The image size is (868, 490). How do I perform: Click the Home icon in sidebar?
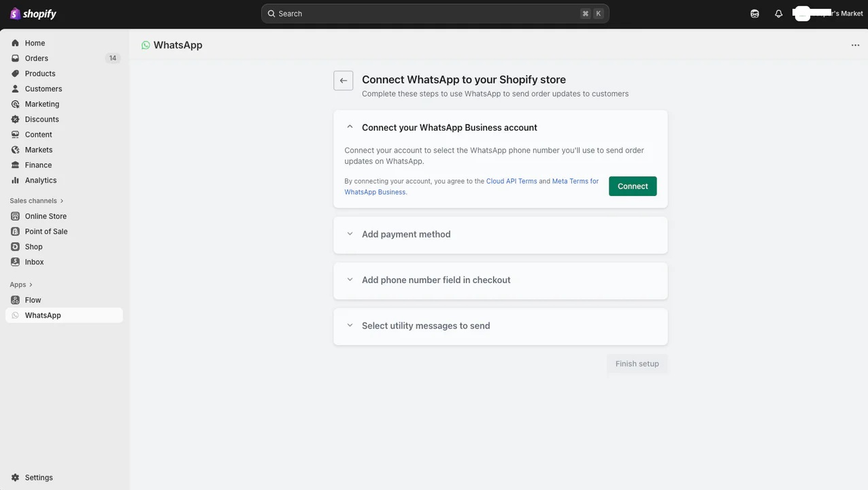coord(15,43)
